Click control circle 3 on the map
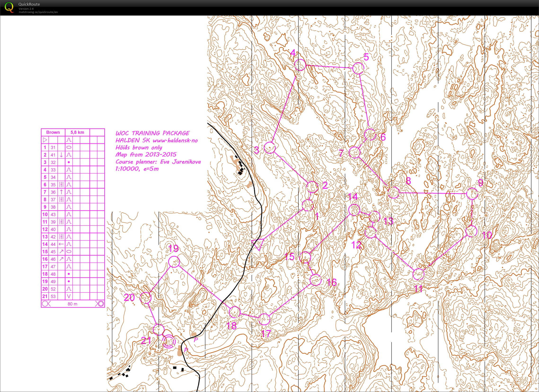Screen dimensions: 539x392 pyautogui.click(x=270, y=148)
